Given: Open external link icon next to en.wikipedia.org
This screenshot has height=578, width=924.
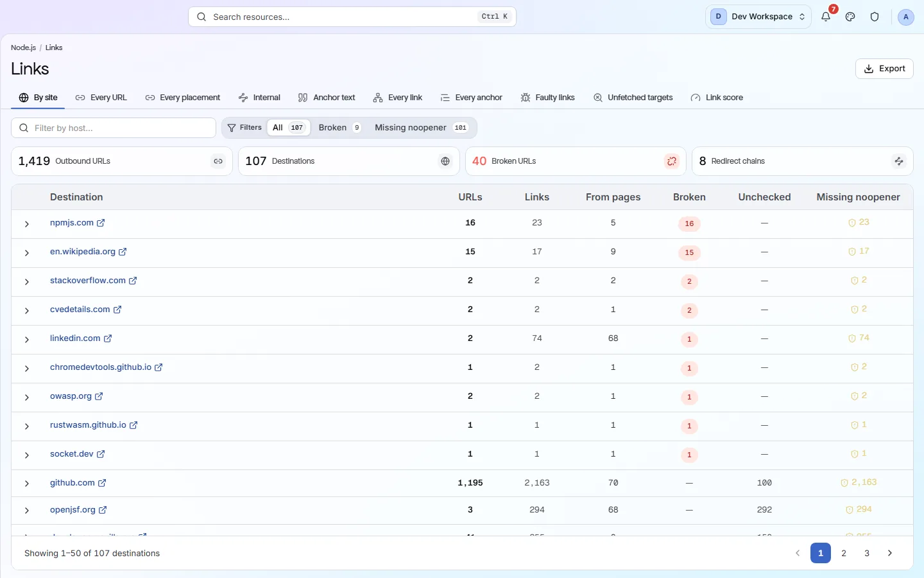Looking at the screenshot, I should click(123, 252).
